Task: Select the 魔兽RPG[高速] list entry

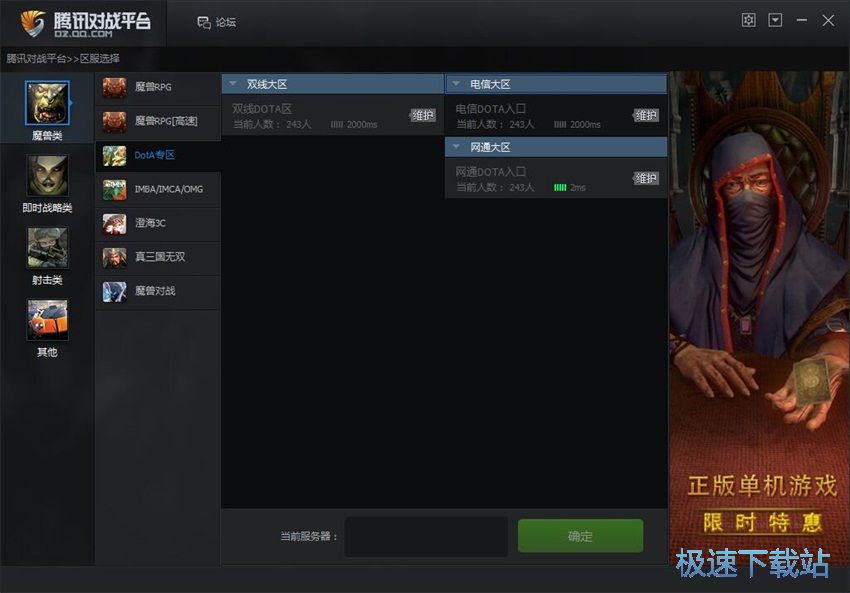Action: click(158, 121)
